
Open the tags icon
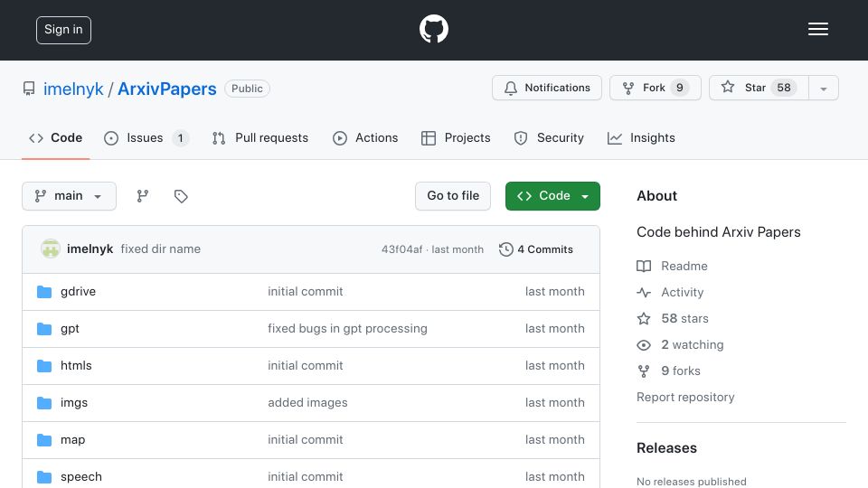click(181, 196)
